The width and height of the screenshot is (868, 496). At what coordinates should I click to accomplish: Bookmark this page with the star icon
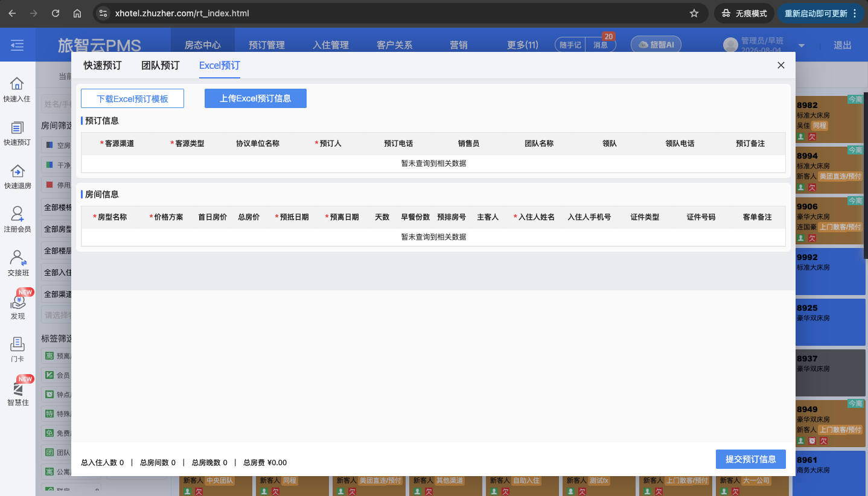[694, 13]
